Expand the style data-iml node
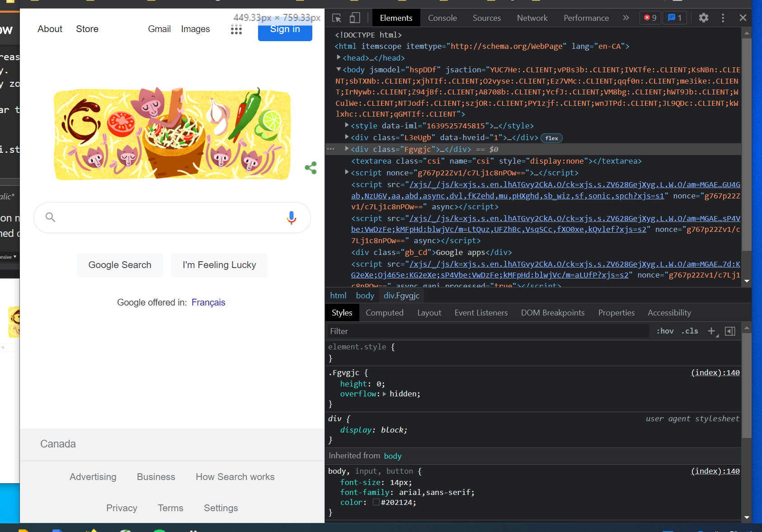Image resolution: width=762 pixels, height=532 pixels. [347, 125]
